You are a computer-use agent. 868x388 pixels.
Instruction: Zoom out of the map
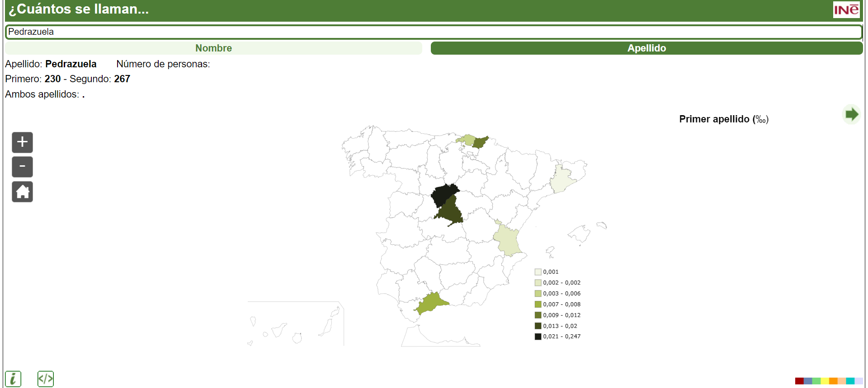coord(22,167)
